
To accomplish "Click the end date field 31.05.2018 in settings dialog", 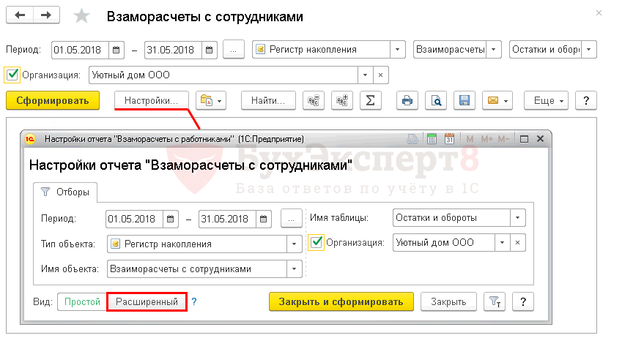I will pyautogui.click(x=227, y=219).
